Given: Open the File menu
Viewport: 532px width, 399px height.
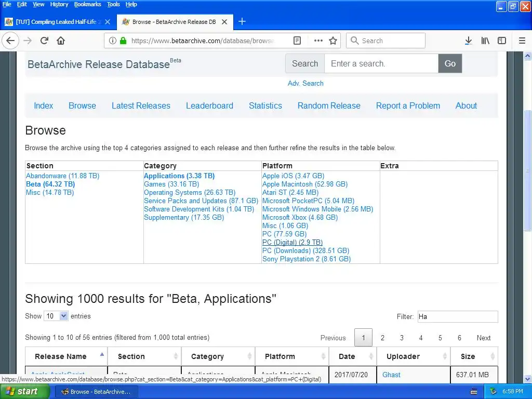Looking at the screenshot, I should point(7,4).
